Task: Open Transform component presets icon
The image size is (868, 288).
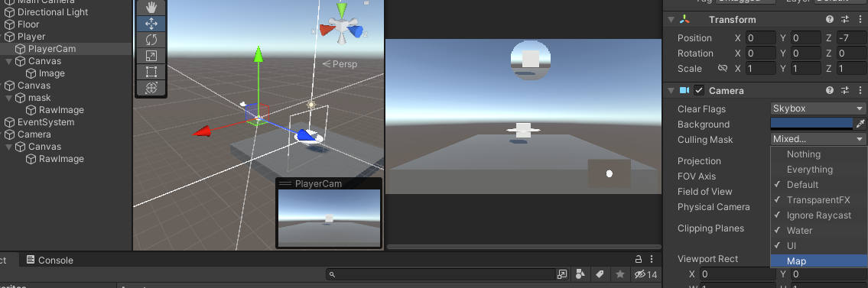Action: [x=845, y=19]
